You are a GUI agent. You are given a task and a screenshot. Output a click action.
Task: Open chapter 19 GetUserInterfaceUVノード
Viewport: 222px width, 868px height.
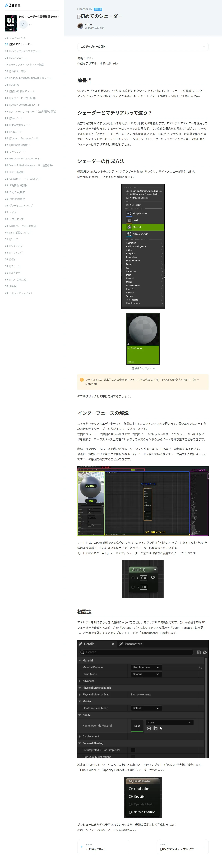pyautogui.click(x=22, y=158)
